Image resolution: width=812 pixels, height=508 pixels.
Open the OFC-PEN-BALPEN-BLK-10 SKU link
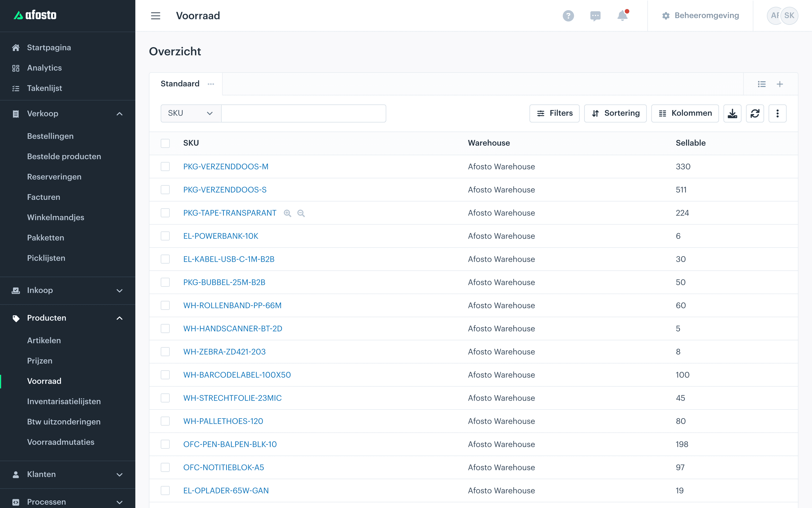click(x=230, y=444)
